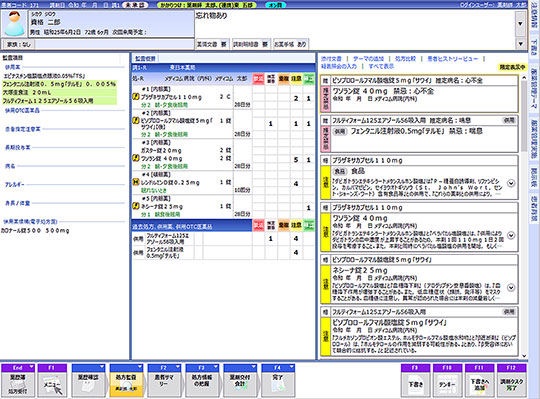Open the upper memo dropdown arrow
This screenshot has height=399, width=540.
tap(520, 24)
